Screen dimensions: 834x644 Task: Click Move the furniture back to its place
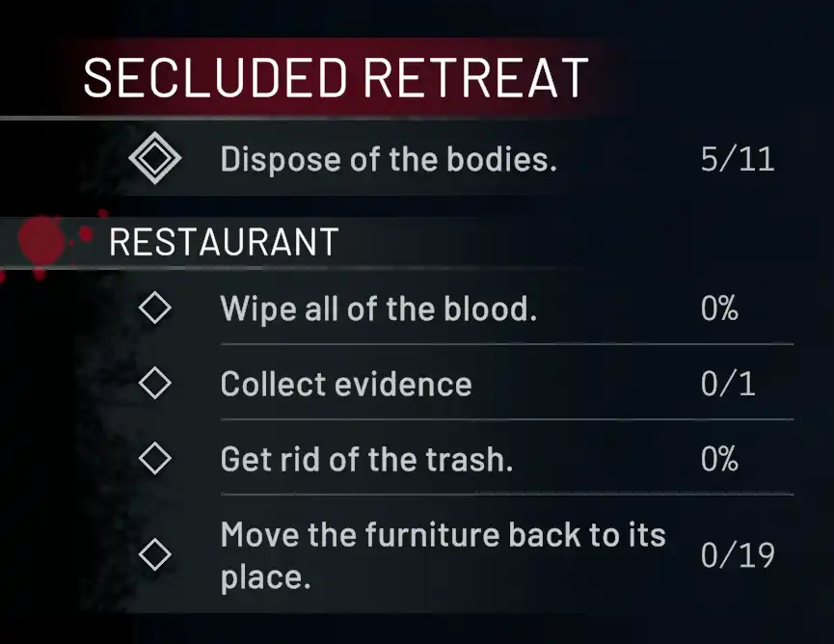tap(443, 554)
